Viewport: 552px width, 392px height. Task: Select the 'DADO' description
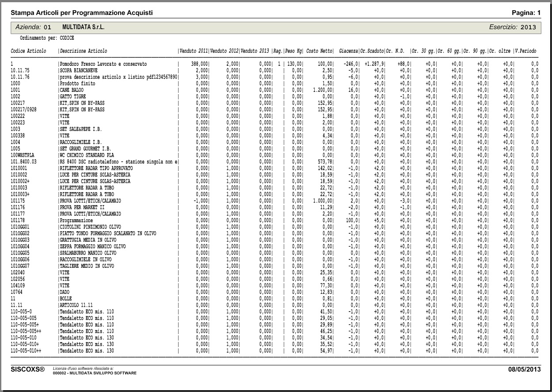point(65,292)
